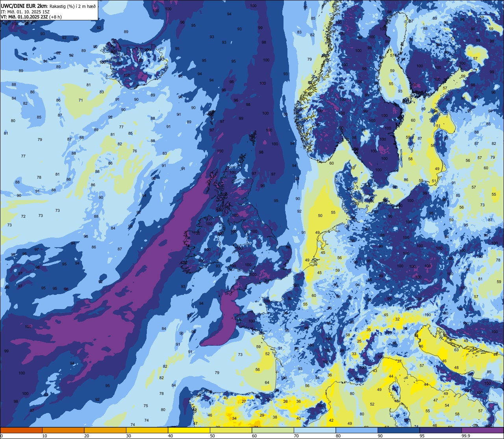Click the 'VT: Mið. 01.10.2025 23Z (+8 h)' line
This screenshot has width=504, height=439.
[31, 17]
